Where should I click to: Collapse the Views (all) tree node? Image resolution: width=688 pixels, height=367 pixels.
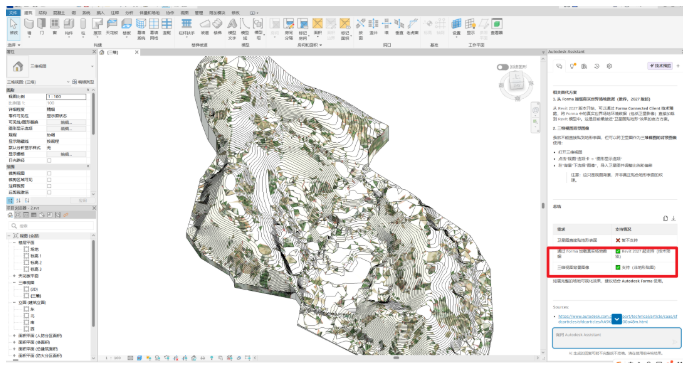(9, 236)
